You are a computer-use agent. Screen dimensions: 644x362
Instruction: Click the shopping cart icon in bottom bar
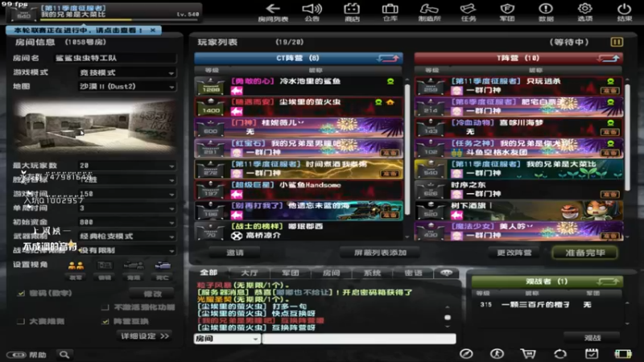point(528,354)
